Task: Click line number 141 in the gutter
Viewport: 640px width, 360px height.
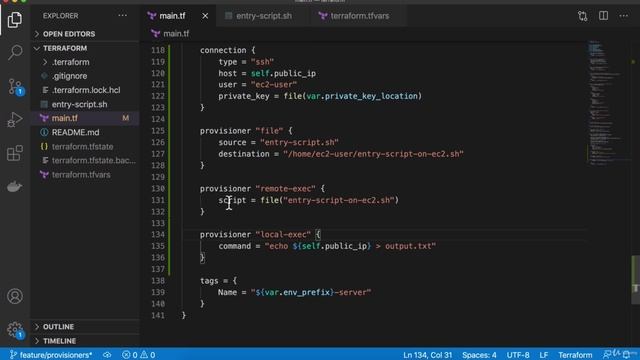Action: tap(158, 315)
